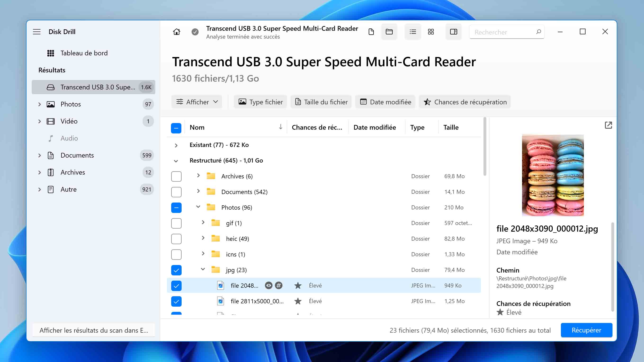Open the Afficher dropdown

[197, 102]
